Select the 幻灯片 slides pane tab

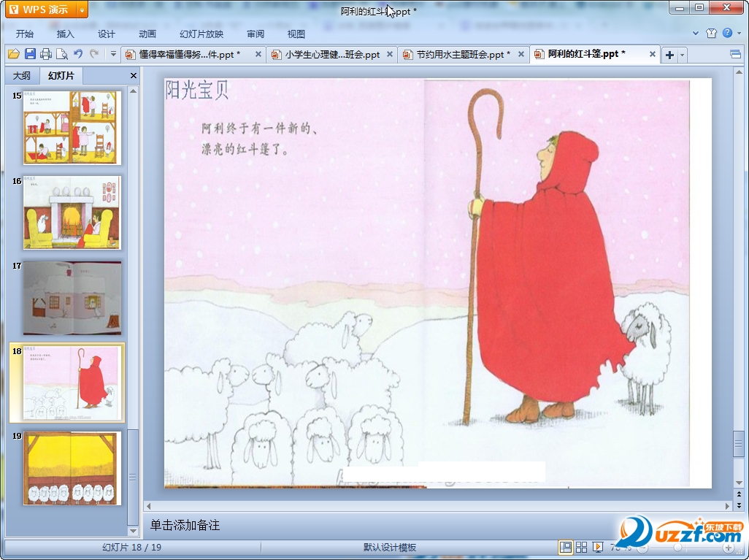(x=61, y=75)
